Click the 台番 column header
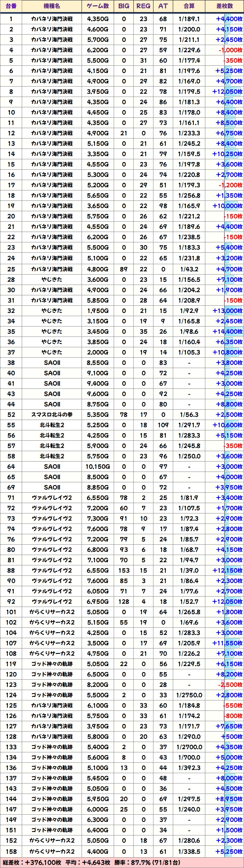Image resolution: width=244 pixels, height=868 pixels. pyautogui.click(x=11, y=6)
